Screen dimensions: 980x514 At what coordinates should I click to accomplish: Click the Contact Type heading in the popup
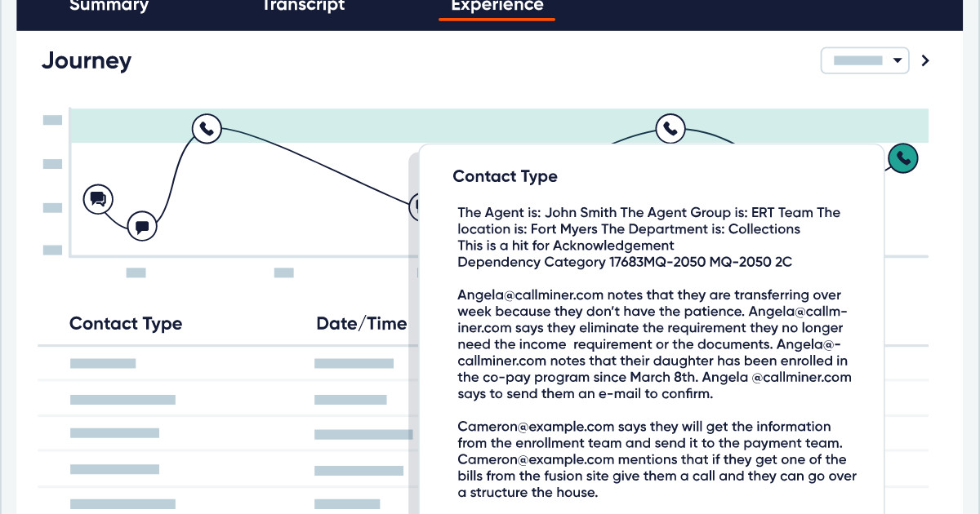click(505, 176)
